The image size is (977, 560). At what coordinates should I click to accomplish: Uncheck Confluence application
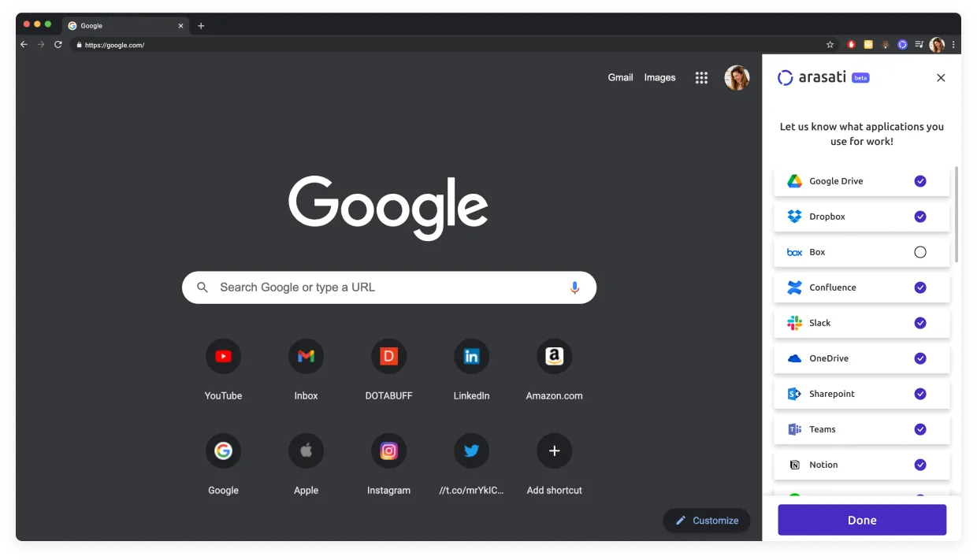point(920,287)
